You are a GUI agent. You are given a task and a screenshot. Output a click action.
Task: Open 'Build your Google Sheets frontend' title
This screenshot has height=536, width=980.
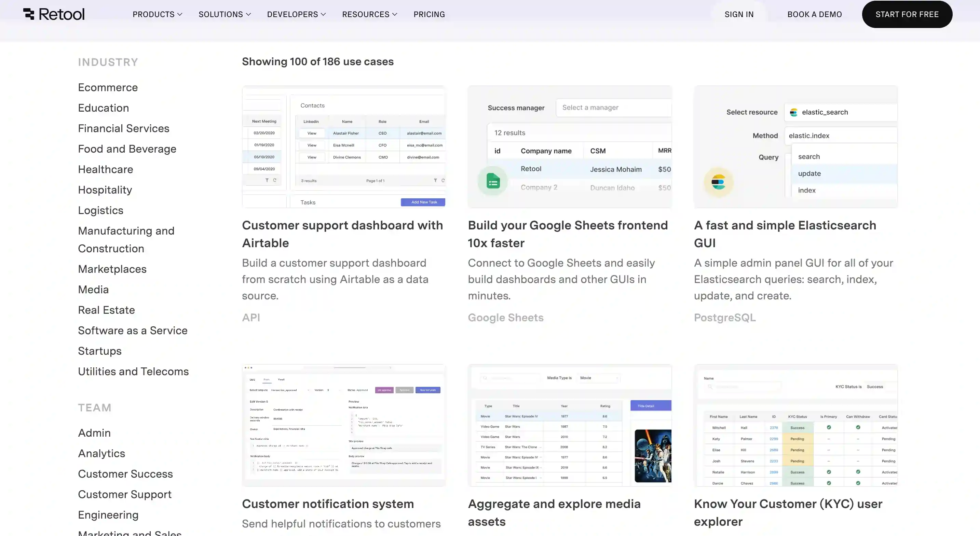[x=568, y=234]
